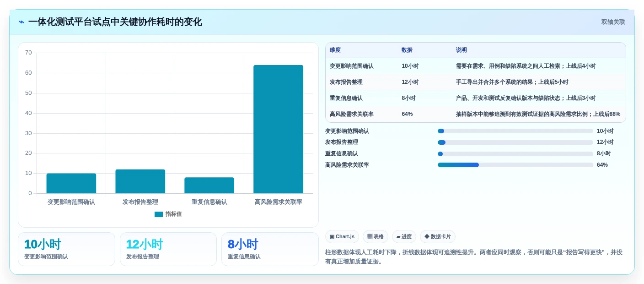Click description ending 上线后5小时
Viewport: 644px width, 284px height.
(x=512, y=82)
